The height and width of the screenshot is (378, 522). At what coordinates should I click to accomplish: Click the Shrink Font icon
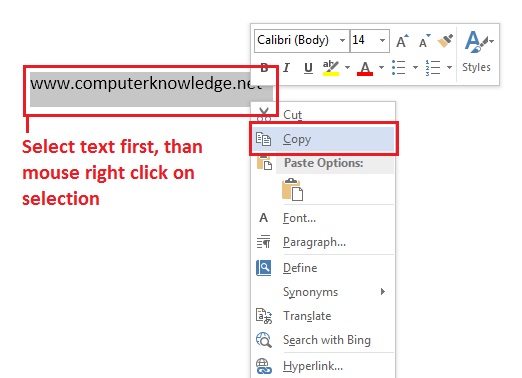point(424,41)
